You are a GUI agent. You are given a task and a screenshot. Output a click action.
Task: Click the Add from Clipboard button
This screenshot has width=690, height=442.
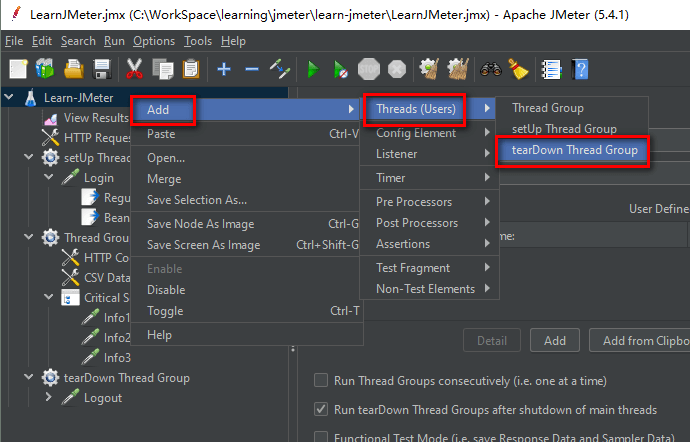640,340
